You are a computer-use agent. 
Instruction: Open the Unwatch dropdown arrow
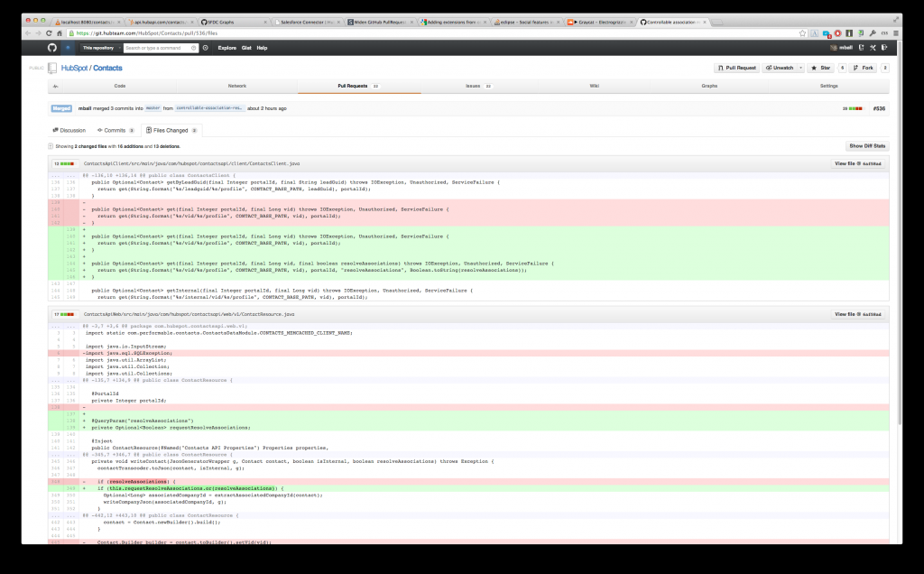tap(800, 68)
